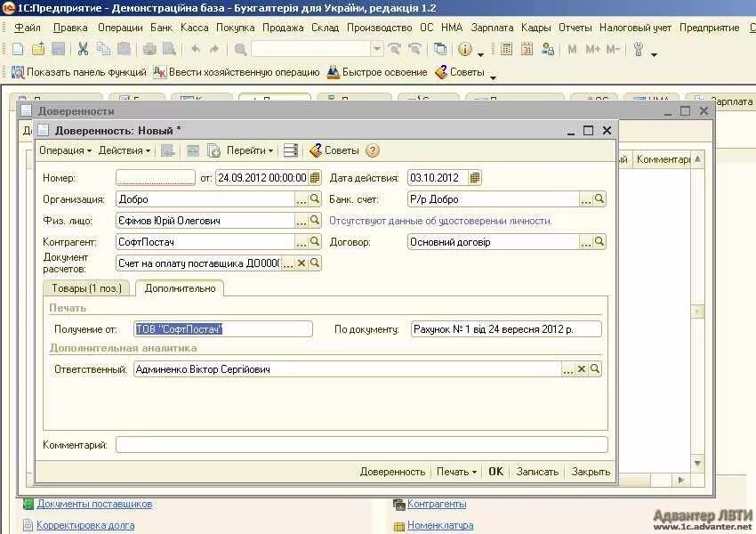756x534 pixels.
Task: Click the Закрыть button
Action: point(591,472)
